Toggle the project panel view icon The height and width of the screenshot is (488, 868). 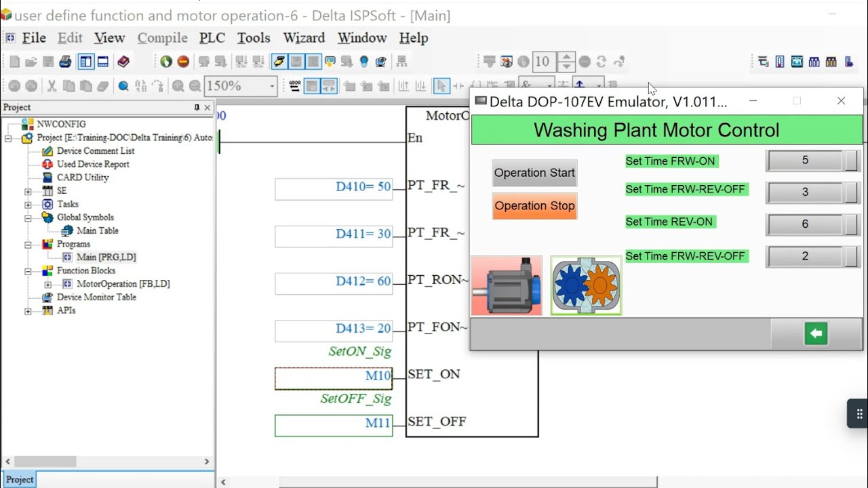pos(85,62)
